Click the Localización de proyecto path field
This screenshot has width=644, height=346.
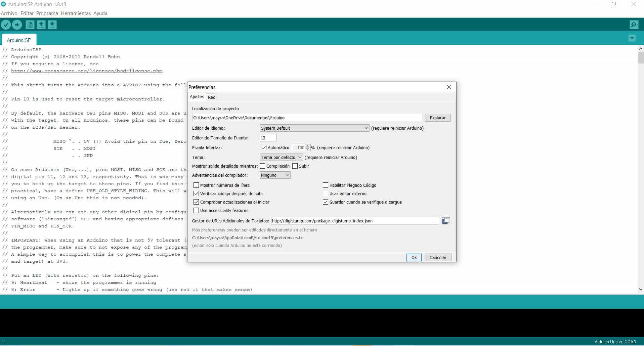click(x=307, y=118)
